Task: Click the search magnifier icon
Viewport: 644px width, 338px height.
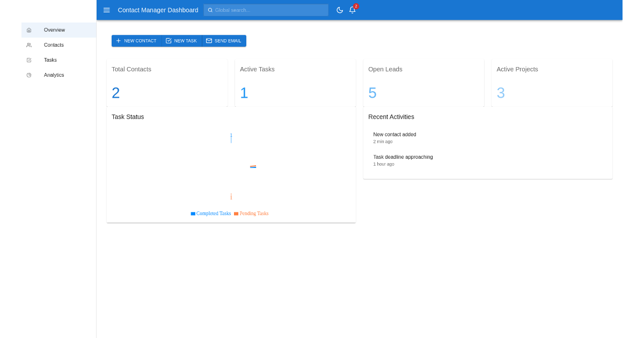Action: coord(210,10)
